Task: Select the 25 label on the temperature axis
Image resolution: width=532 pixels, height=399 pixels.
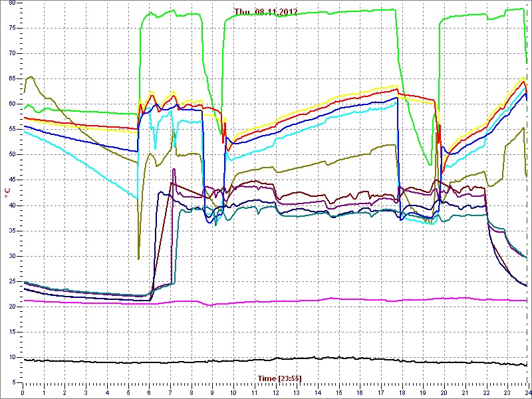Action: 11,281
